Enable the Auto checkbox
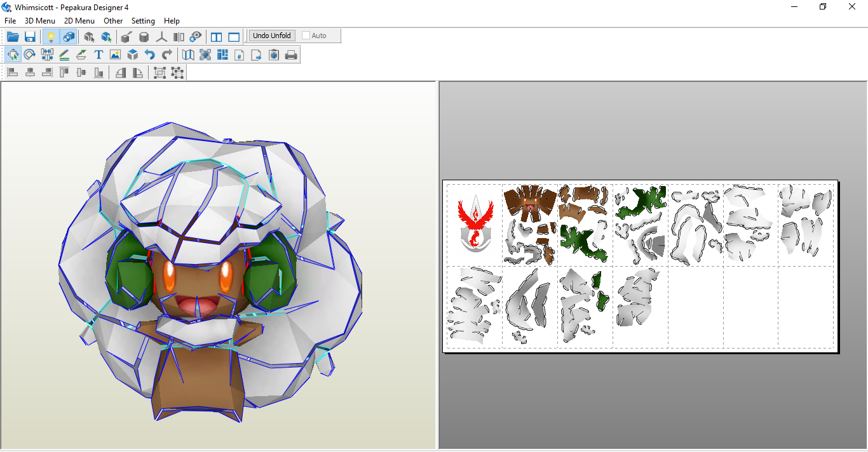This screenshot has width=868, height=452. 306,36
